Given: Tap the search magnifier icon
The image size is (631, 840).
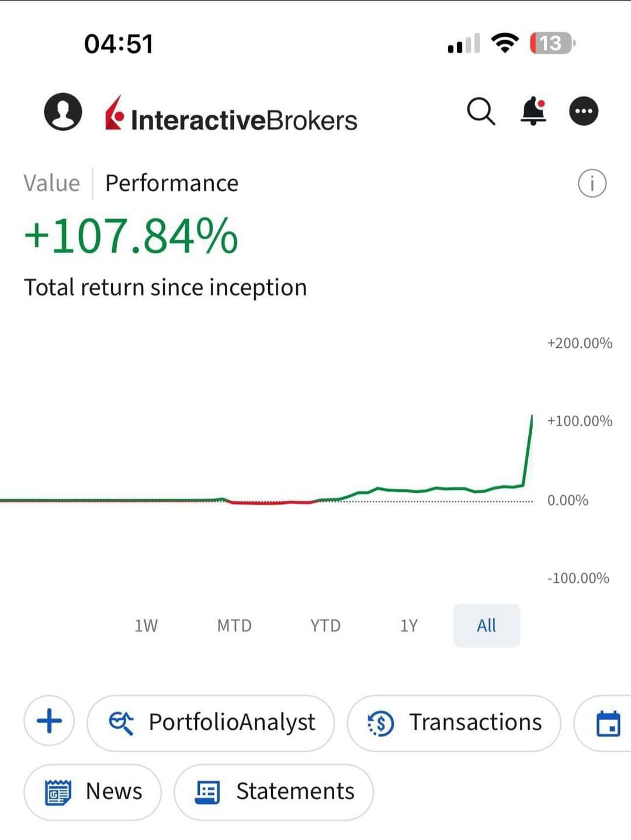Looking at the screenshot, I should 481,111.
